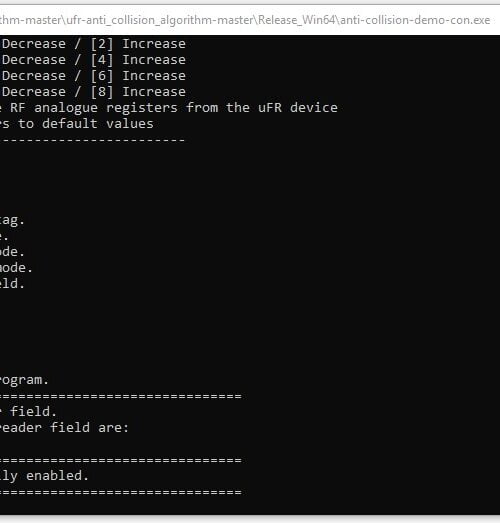Click the "to default values" line
The height and width of the screenshot is (523, 500).
click(x=86, y=124)
